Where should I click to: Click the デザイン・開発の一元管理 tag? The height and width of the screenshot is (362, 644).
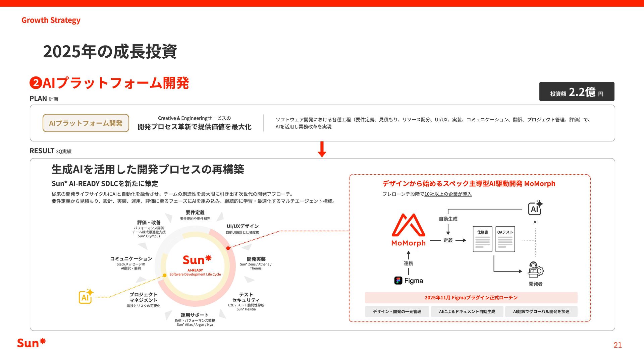397,311
